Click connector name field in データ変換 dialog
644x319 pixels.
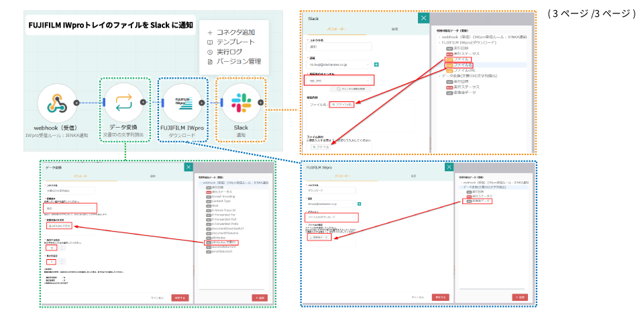(69, 191)
